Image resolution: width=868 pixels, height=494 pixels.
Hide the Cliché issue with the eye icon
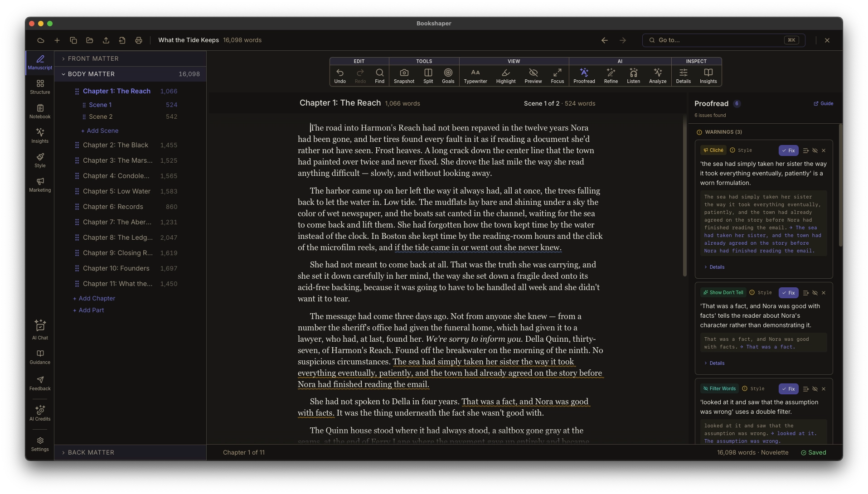[815, 150]
